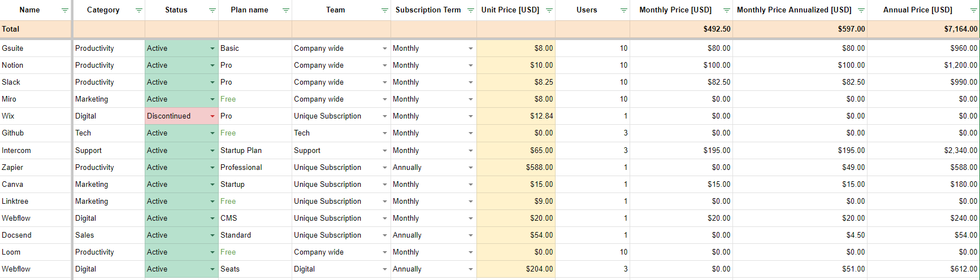
Task: Open filter for Status column
Action: pyautogui.click(x=212, y=10)
